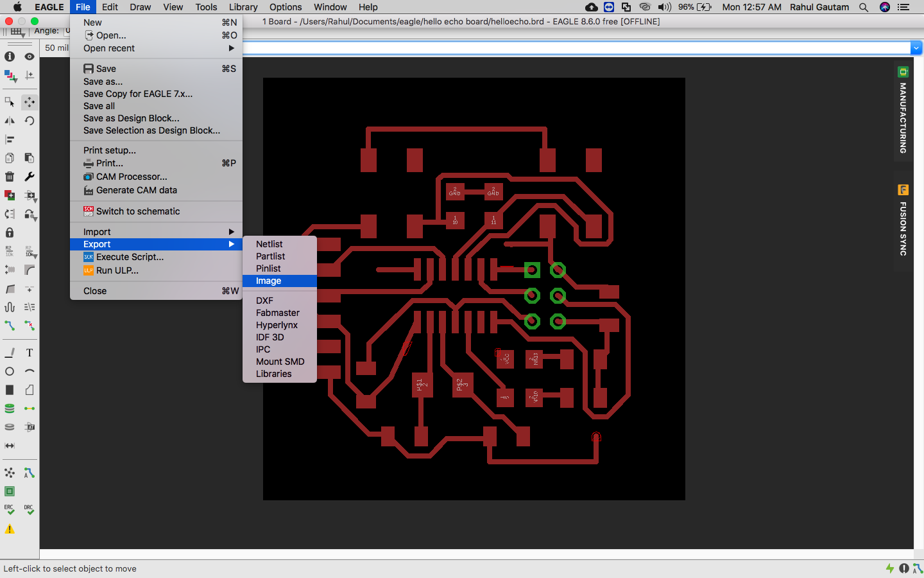
Task: Expand the Import submenu
Action: tap(156, 232)
